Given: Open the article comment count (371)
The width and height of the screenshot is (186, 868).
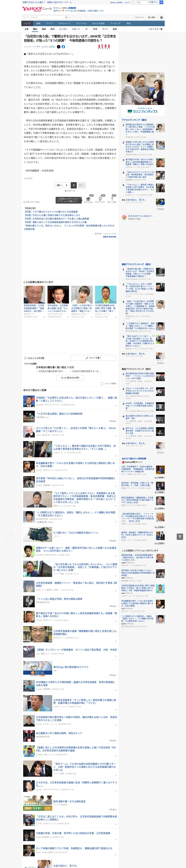Looking at the screenshot, I should click(x=45, y=47).
